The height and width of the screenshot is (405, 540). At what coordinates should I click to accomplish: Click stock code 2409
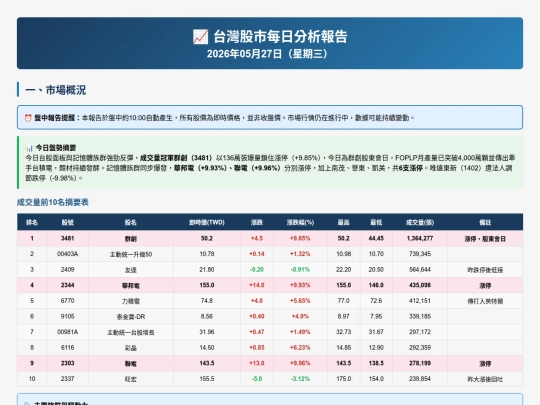click(68, 269)
